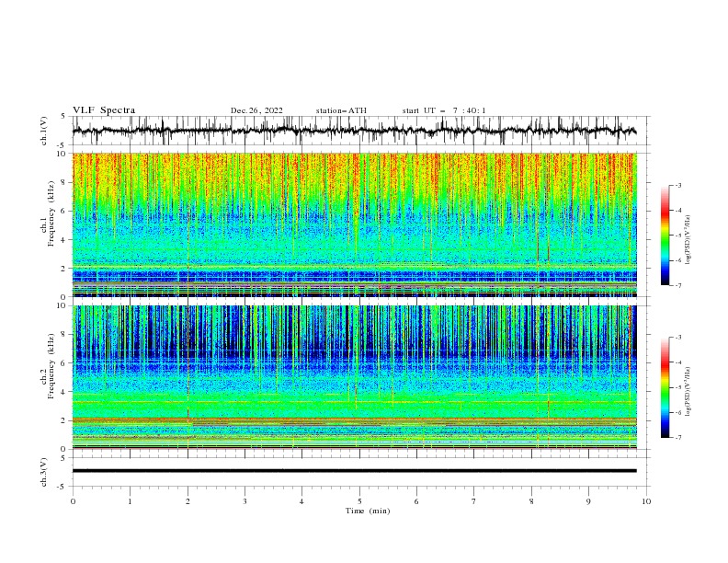Image resolution: width=728 pixels, height=563 pixels.
Task: Click inside the ch.2 spectrogram panel
Action: coord(354,377)
